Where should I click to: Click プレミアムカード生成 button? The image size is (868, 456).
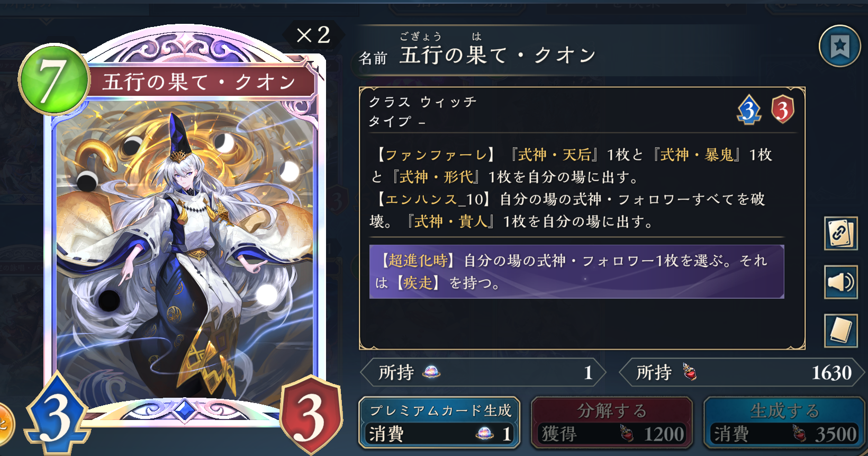(x=439, y=423)
